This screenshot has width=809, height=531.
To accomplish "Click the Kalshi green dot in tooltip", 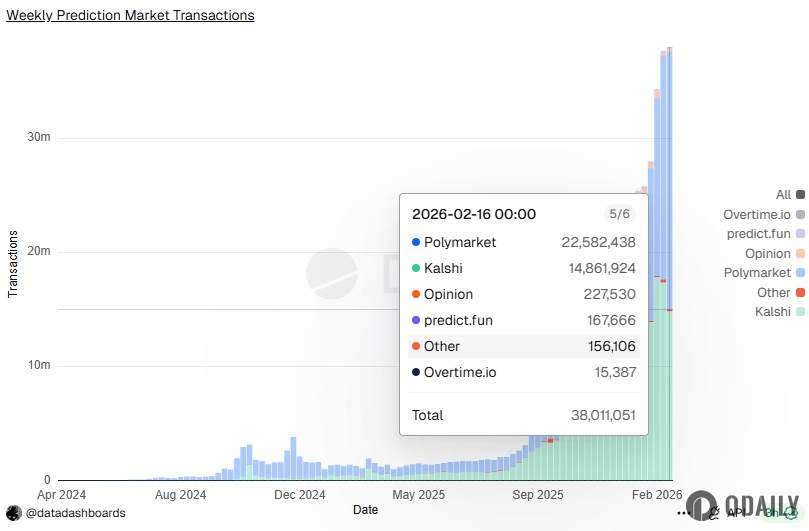I will click(x=416, y=268).
